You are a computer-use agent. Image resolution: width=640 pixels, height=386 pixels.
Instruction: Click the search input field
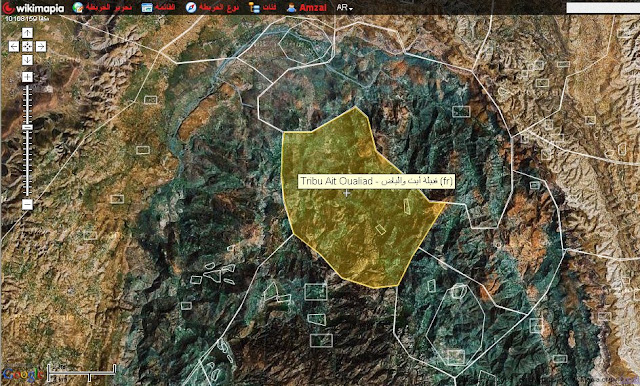tap(603, 8)
